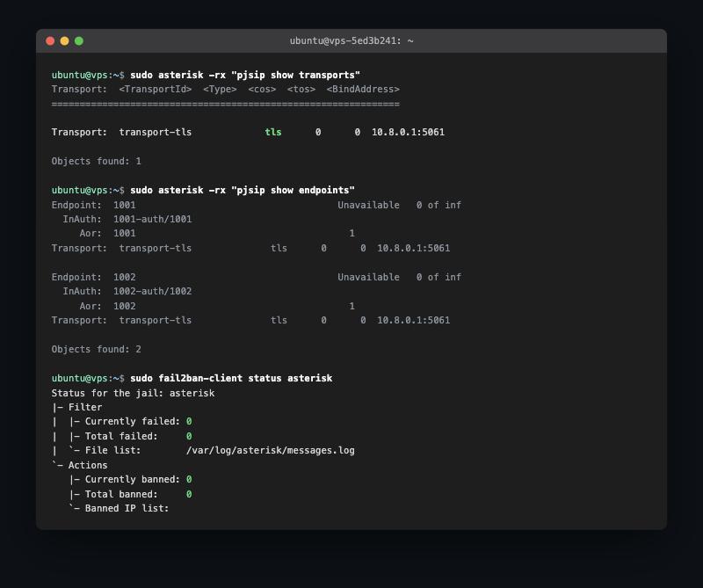The image size is (703, 588).
Task: Click "Unavailable" status of endpoint 1001
Action: click(368, 205)
